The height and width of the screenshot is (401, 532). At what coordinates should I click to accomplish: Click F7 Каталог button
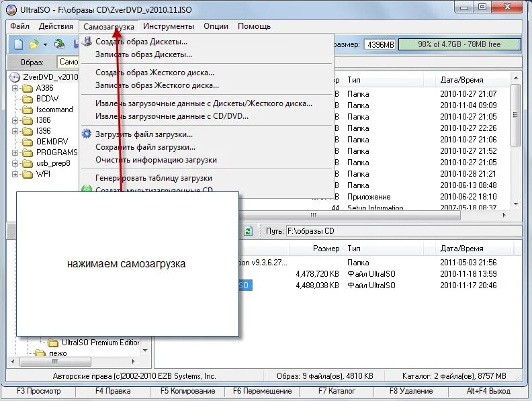[x=337, y=391]
